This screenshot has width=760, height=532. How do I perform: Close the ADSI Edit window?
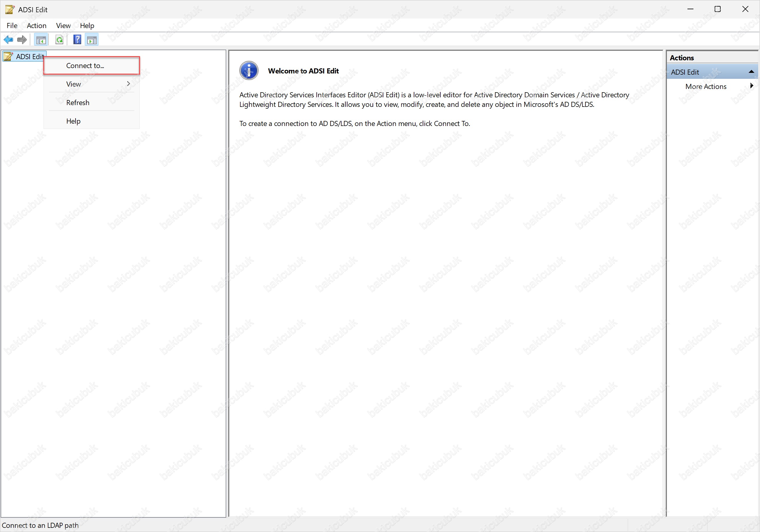745,9
